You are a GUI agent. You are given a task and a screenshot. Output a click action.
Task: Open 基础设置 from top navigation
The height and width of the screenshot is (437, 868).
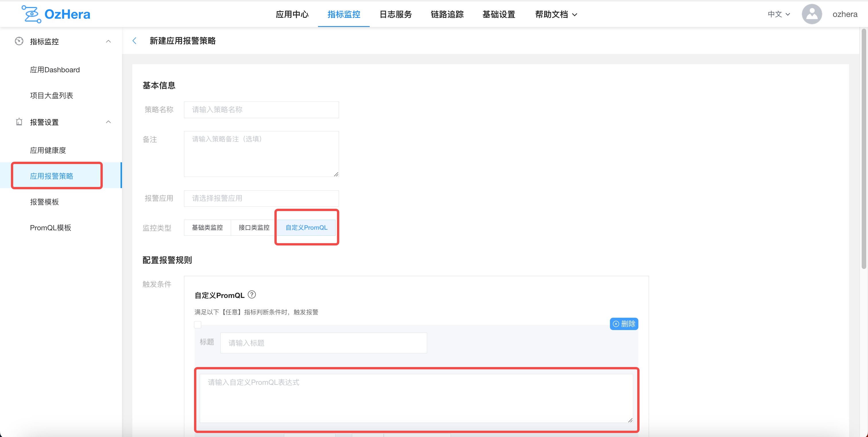(499, 14)
